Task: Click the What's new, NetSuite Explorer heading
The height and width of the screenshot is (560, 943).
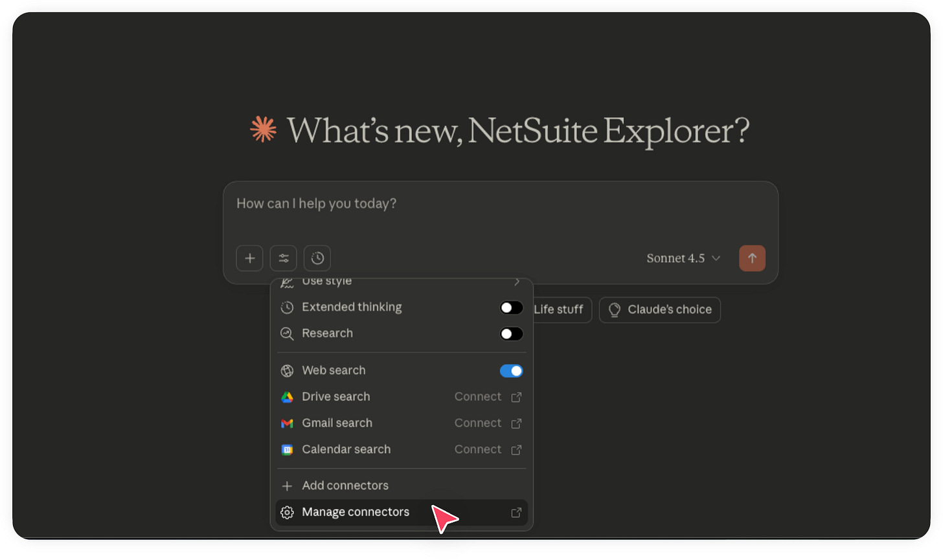Action: [518, 131]
